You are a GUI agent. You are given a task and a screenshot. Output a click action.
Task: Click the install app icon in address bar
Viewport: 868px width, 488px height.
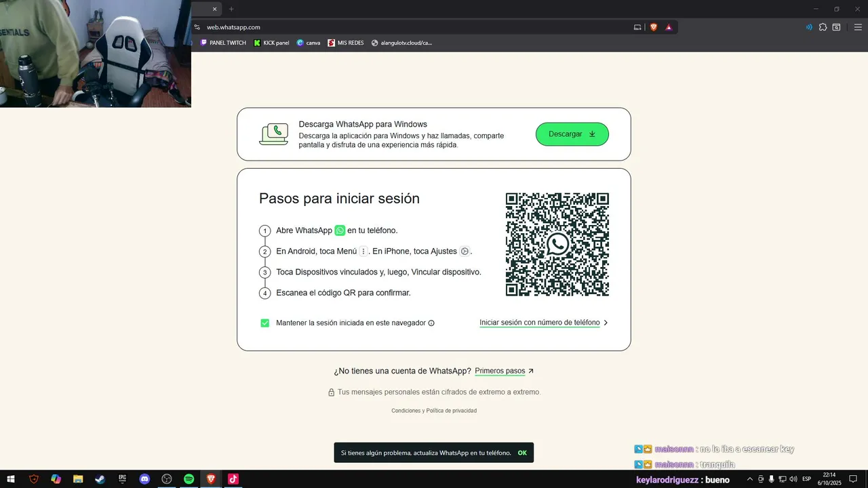(637, 27)
